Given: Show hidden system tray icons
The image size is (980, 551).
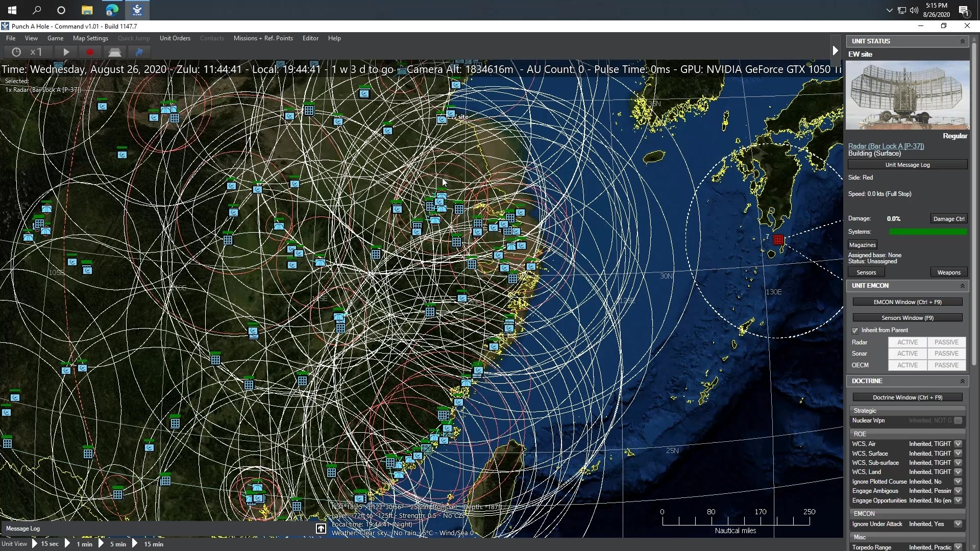Looking at the screenshot, I should coord(889,10).
